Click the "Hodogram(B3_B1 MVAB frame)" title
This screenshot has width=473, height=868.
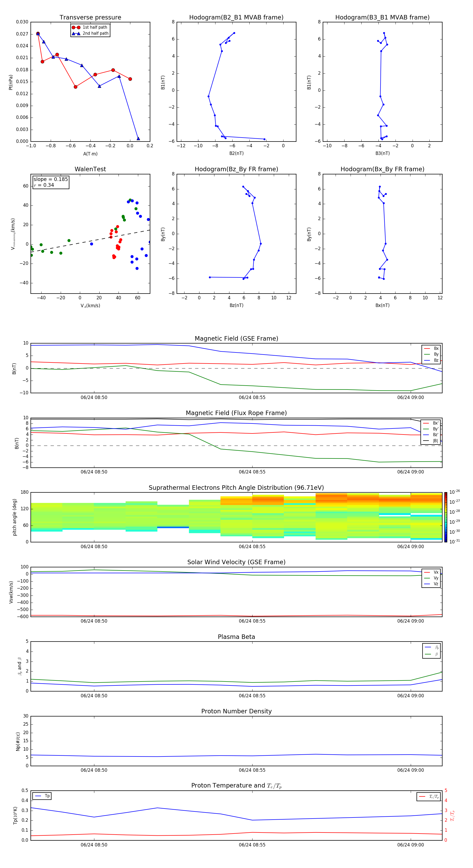point(382,17)
